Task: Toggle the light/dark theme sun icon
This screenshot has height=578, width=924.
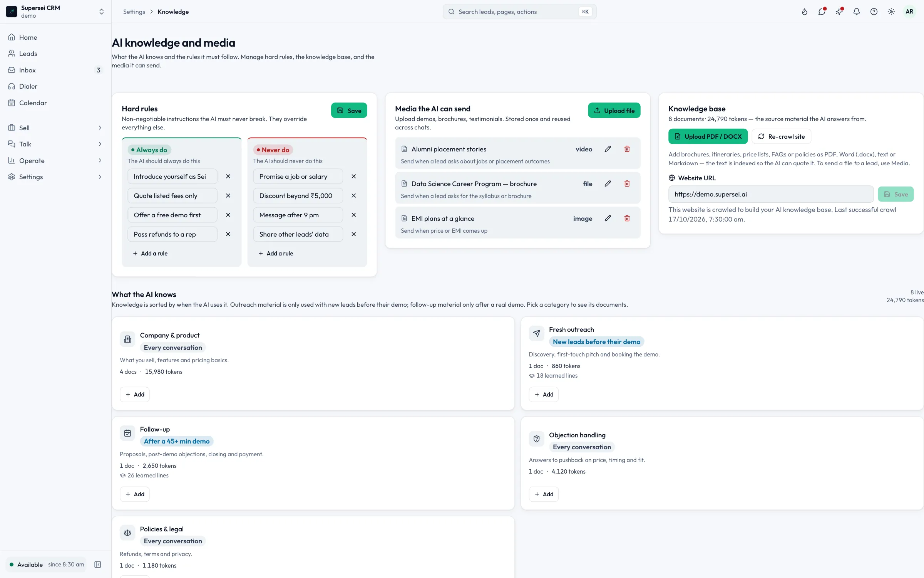Action: pyautogui.click(x=891, y=12)
